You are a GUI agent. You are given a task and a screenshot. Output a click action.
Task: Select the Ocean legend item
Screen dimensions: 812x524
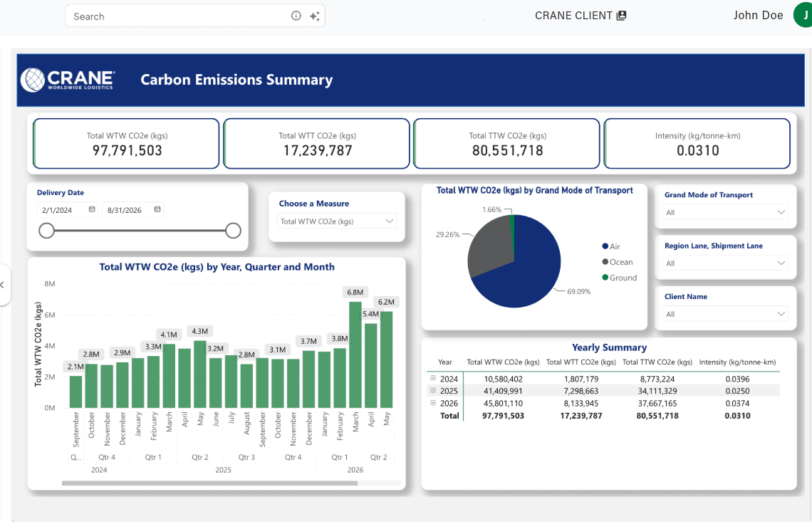coord(618,262)
